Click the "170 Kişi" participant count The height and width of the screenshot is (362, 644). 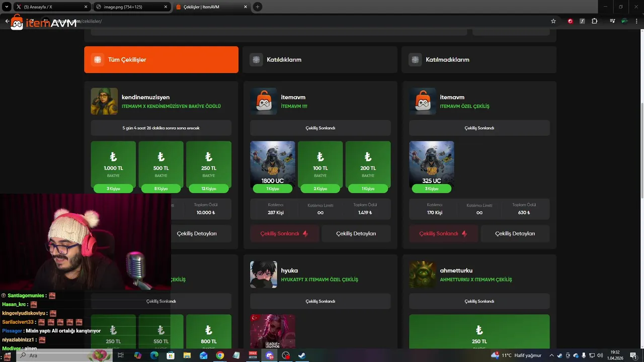(x=435, y=213)
